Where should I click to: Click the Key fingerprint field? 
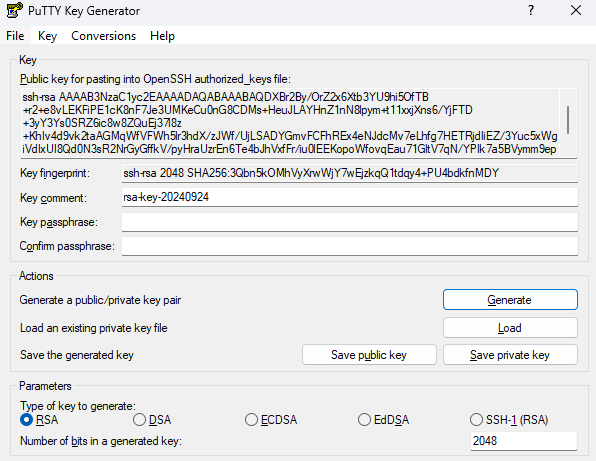click(350, 173)
